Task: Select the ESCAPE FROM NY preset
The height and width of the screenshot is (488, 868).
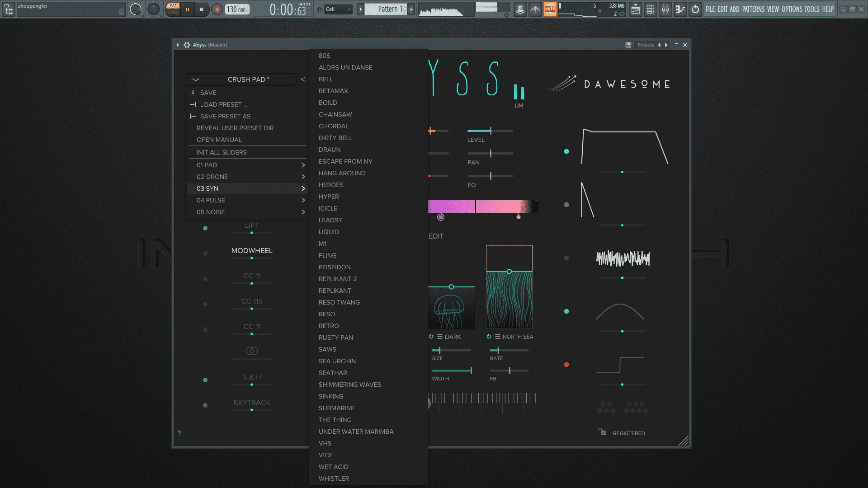Action: (x=345, y=161)
